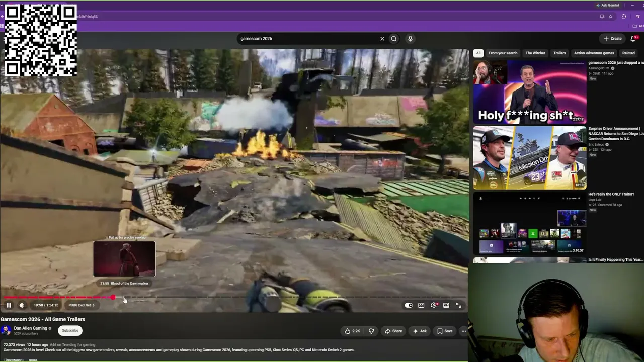Screen dimensions: 644x362
Task: Select the All filter chip
Action: (478, 53)
